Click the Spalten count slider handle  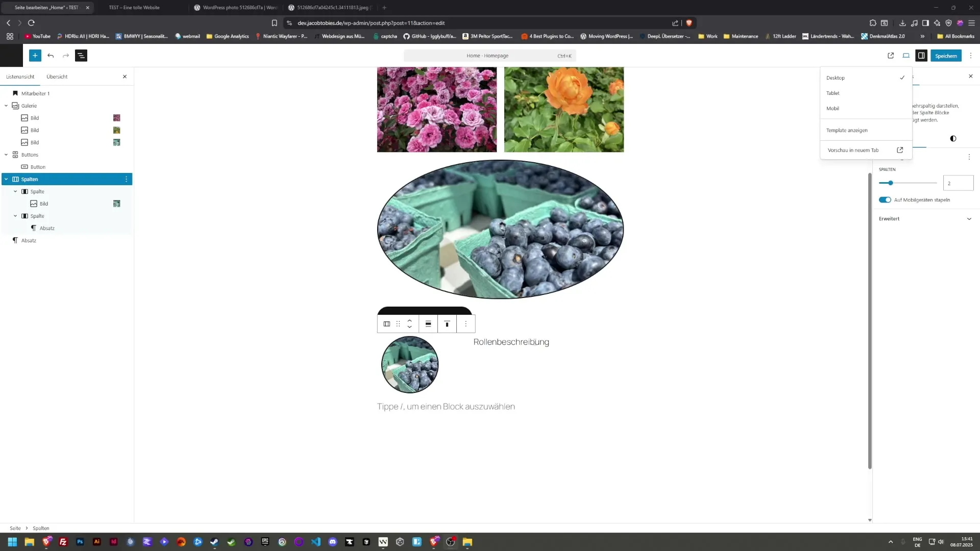click(891, 183)
